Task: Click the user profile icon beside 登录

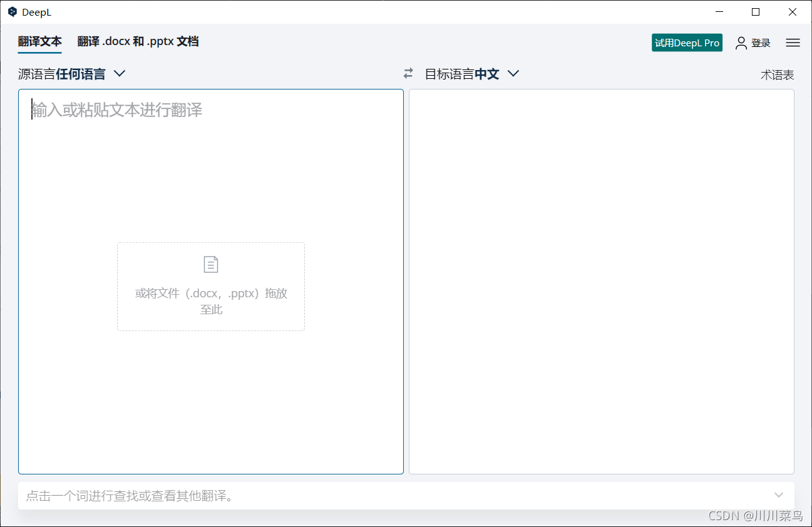Action: 741,43
